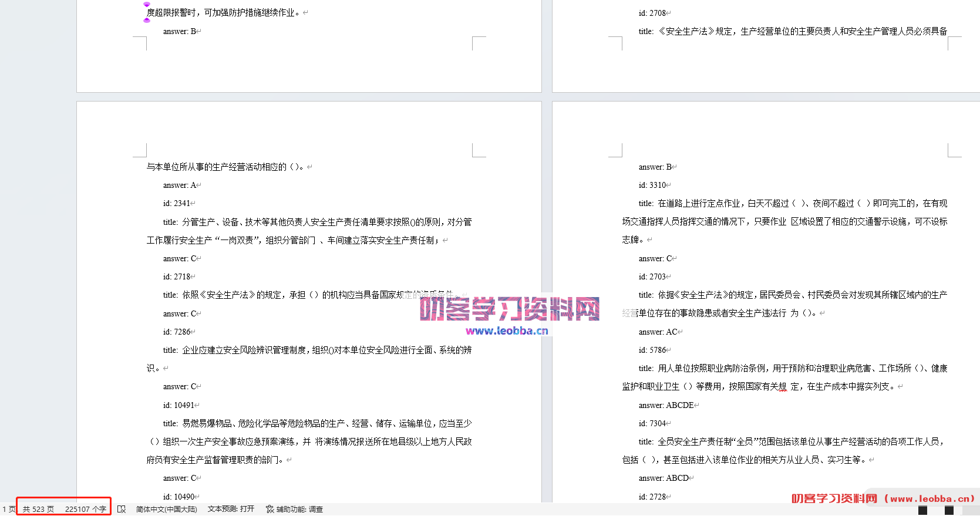Click the line 'id: 7286'
Screen dimensions: 980x516
point(177,332)
